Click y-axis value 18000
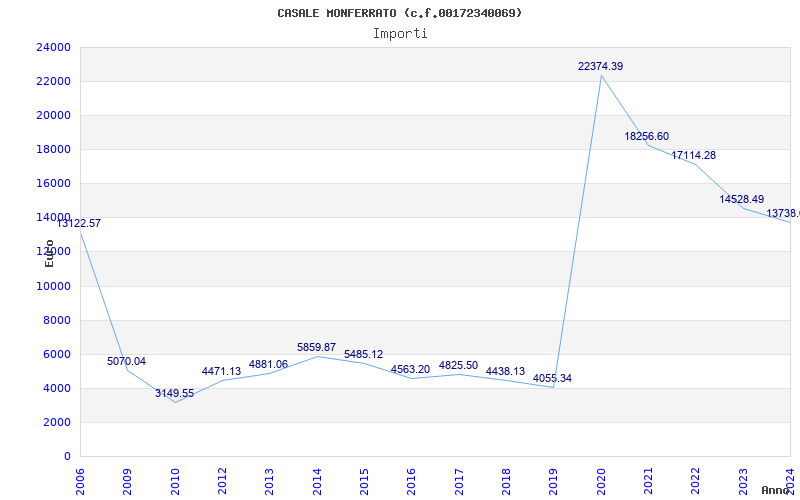 [x=54, y=149]
